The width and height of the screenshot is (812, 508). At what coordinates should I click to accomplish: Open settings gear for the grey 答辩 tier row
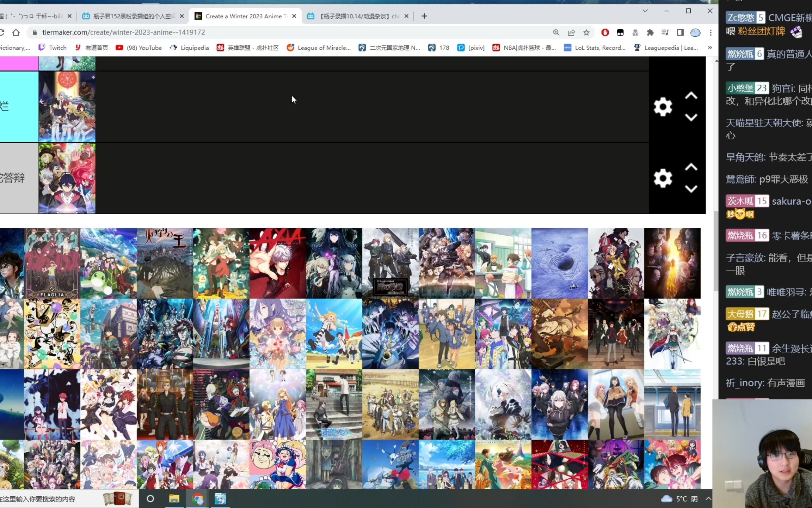663,178
